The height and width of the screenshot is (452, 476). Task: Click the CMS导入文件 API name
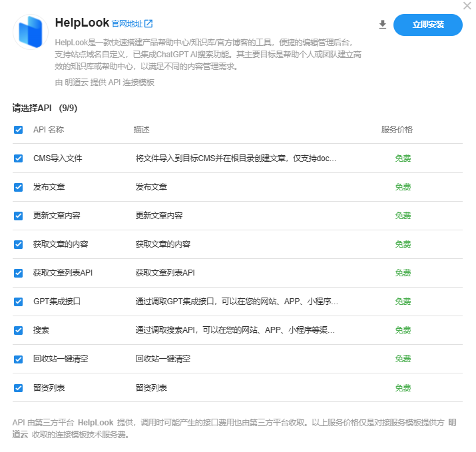[58, 158]
